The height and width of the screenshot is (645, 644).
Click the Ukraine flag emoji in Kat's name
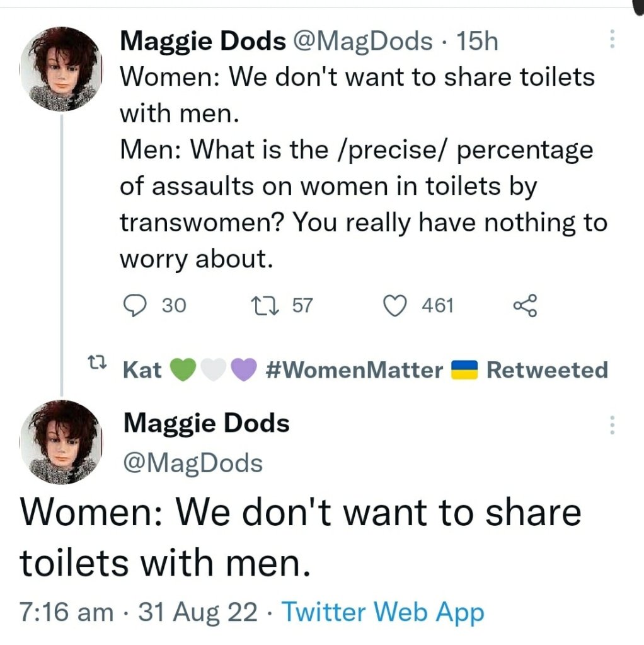(465, 370)
